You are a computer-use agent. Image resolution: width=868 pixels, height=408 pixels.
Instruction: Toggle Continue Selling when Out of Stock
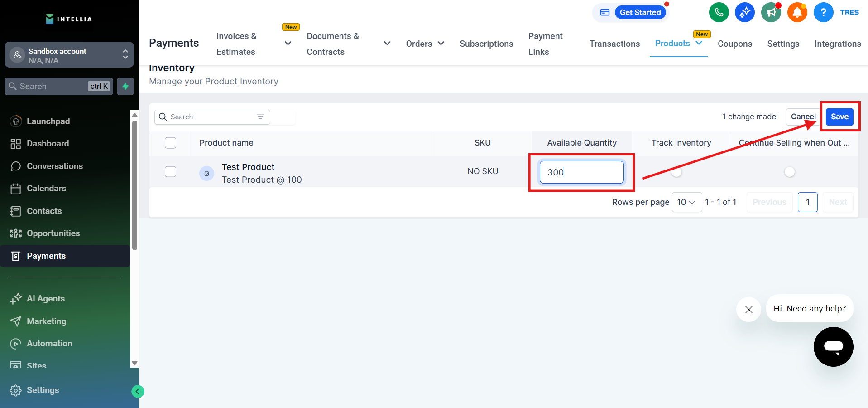point(789,172)
